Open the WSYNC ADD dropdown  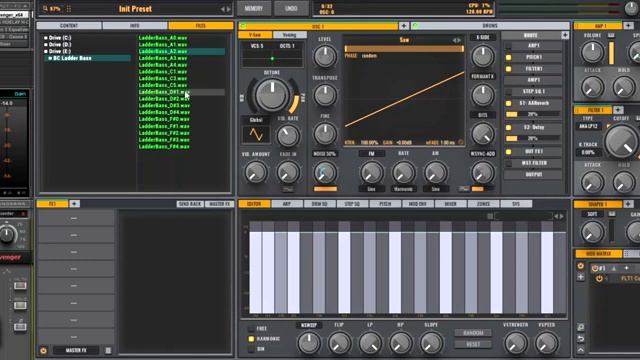(483, 154)
